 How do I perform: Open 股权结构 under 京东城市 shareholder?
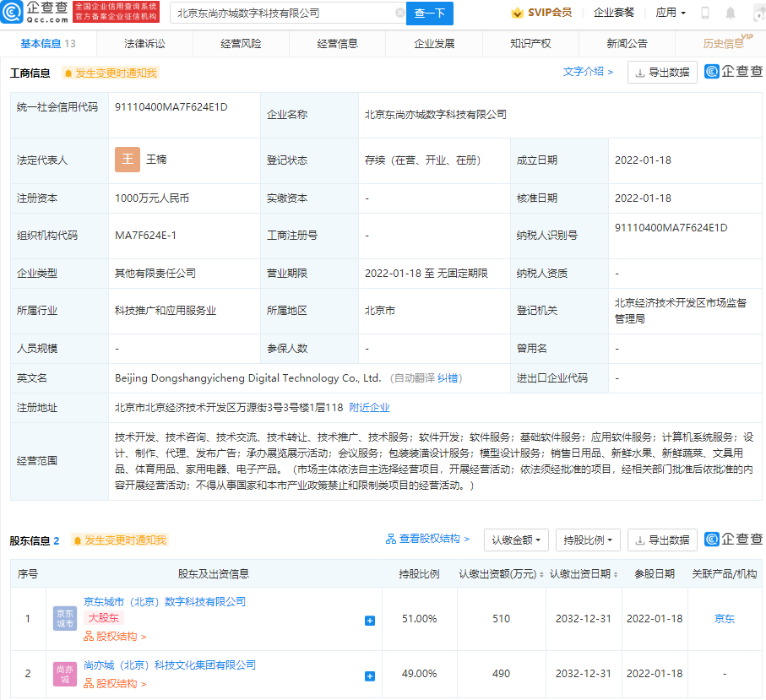click(x=115, y=637)
